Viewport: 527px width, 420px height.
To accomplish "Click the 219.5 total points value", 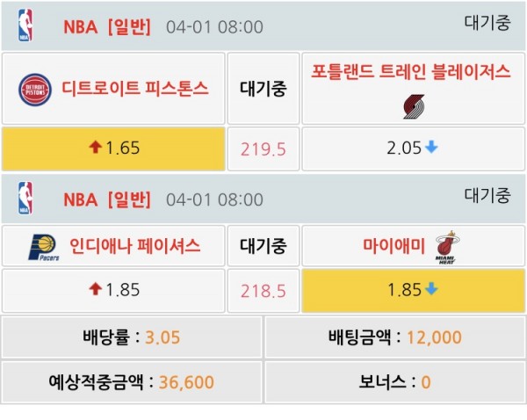I will (263, 148).
